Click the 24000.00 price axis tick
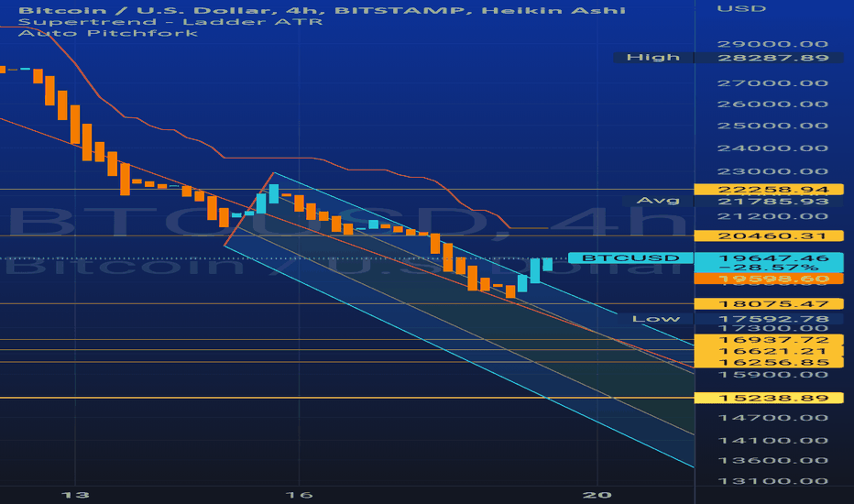 point(772,148)
